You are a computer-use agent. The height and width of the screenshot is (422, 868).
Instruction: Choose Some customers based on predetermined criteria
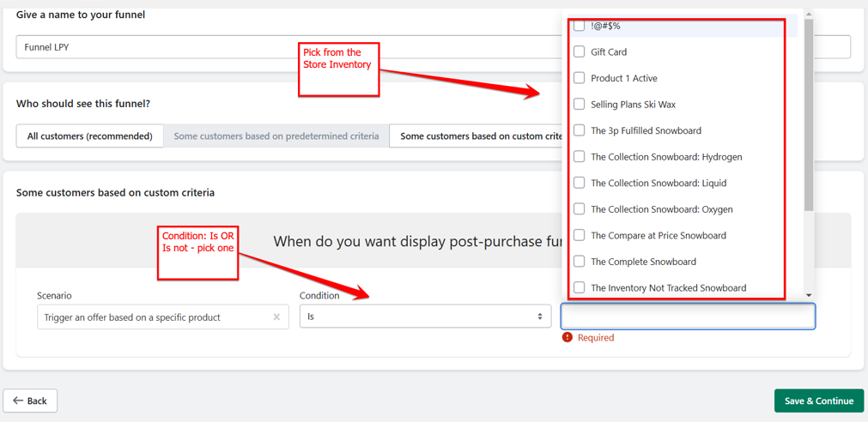click(x=276, y=136)
